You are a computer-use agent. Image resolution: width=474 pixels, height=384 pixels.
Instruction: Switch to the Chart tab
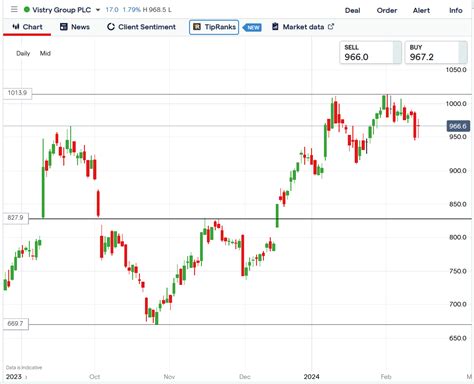(x=27, y=27)
